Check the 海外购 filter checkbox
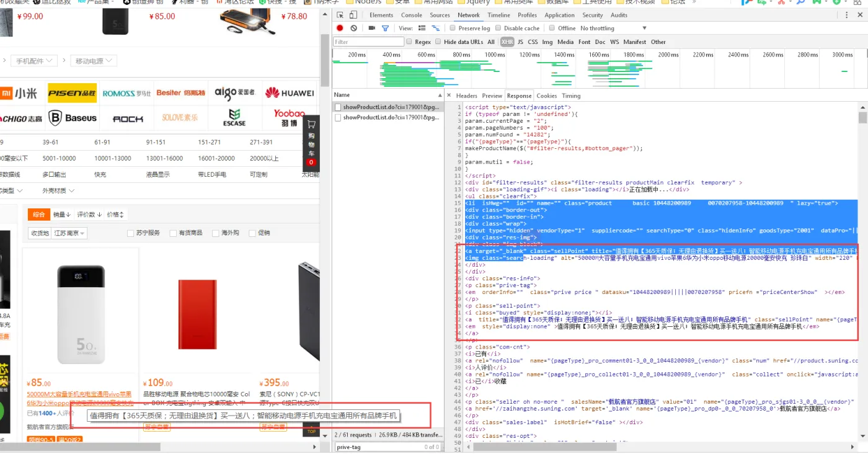The height and width of the screenshot is (454, 868). coord(216,233)
